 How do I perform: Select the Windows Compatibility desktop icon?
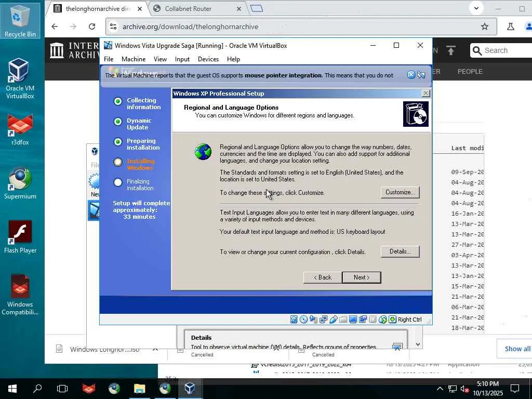(20, 295)
